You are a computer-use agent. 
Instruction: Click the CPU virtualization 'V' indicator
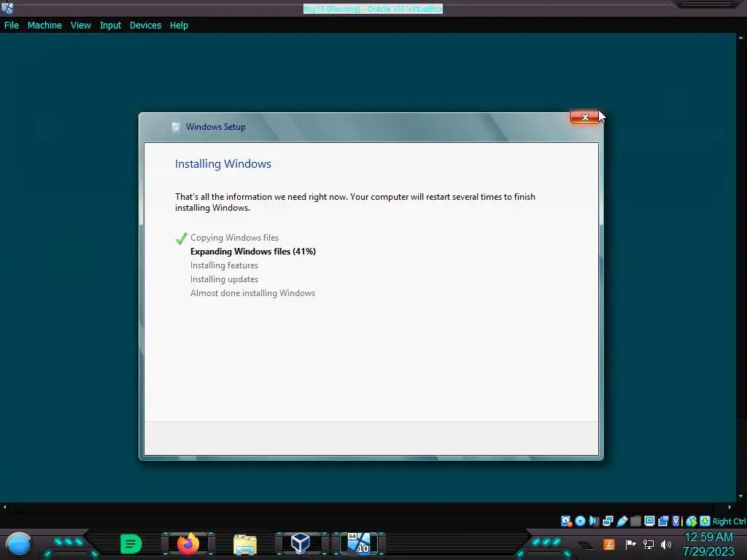(x=676, y=521)
